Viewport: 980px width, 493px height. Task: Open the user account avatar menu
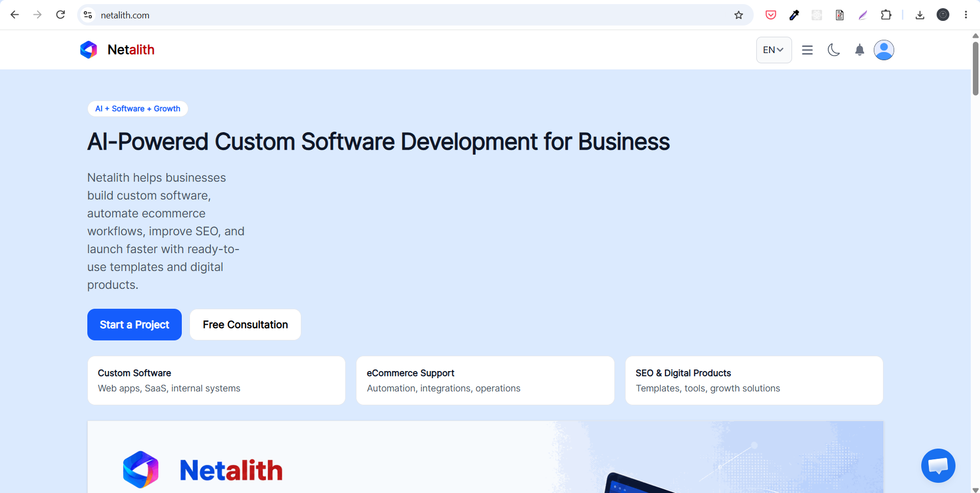884,50
